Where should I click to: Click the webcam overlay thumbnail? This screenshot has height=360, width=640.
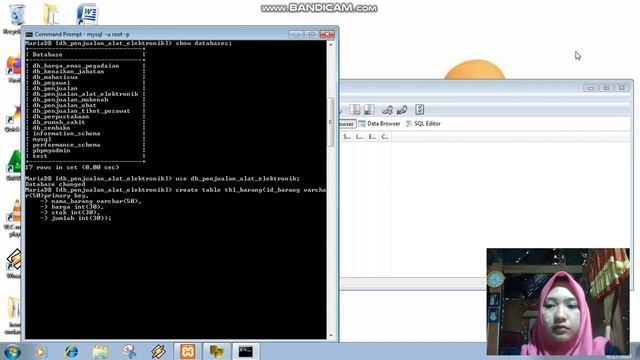tap(558, 302)
